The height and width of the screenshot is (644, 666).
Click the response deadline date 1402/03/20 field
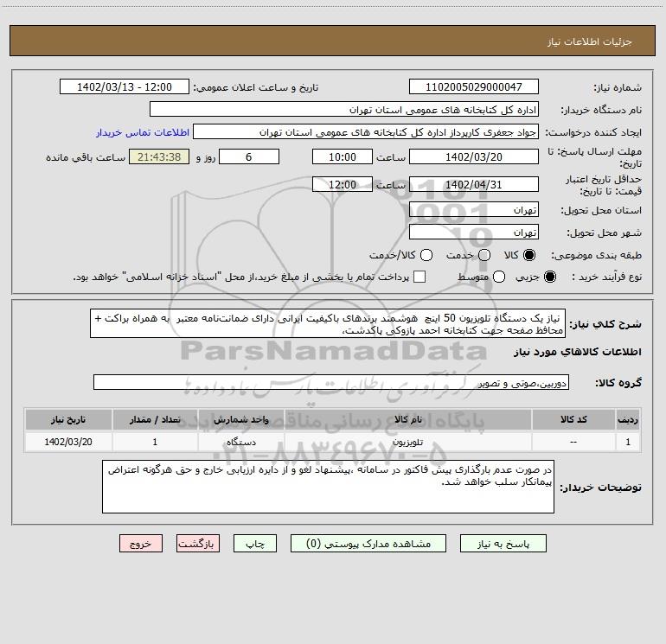(x=474, y=156)
